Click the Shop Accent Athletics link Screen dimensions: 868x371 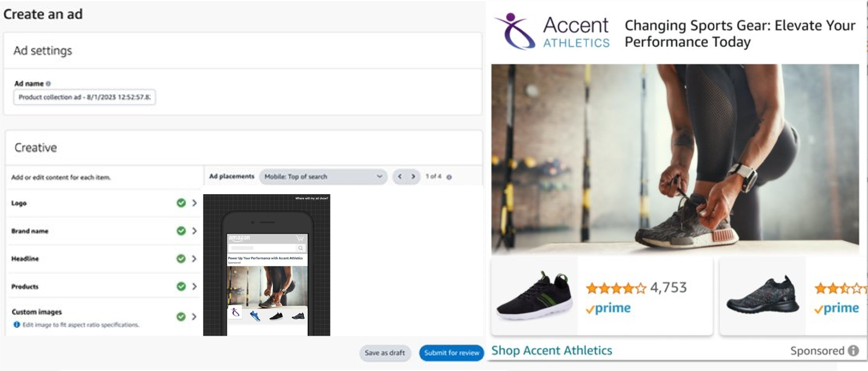pos(551,350)
